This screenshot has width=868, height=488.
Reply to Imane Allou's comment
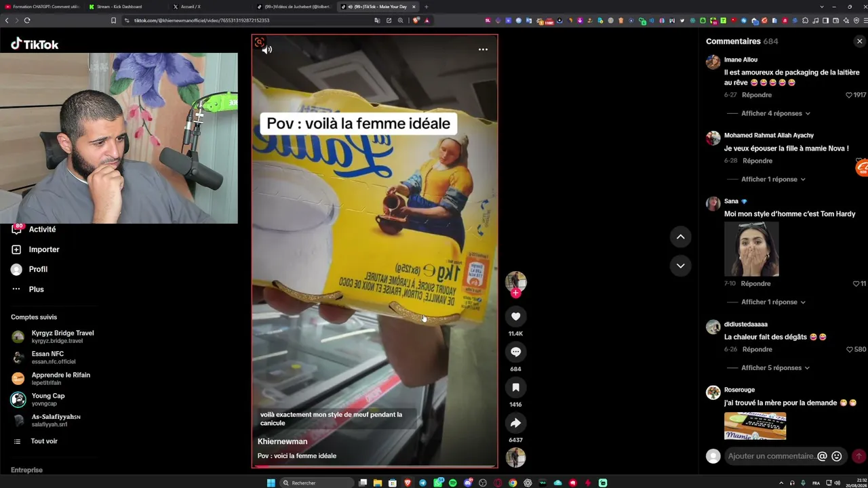pos(757,95)
